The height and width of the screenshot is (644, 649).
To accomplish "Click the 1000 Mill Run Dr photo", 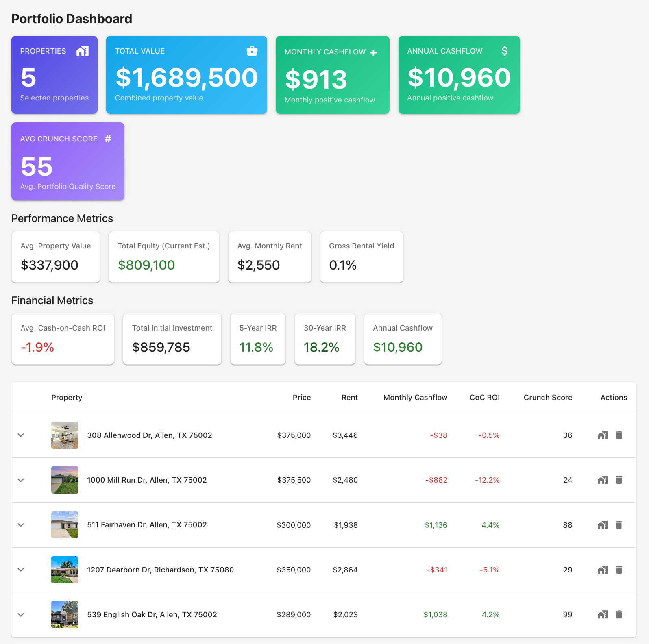I will pyautogui.click(x=65, y=480).
